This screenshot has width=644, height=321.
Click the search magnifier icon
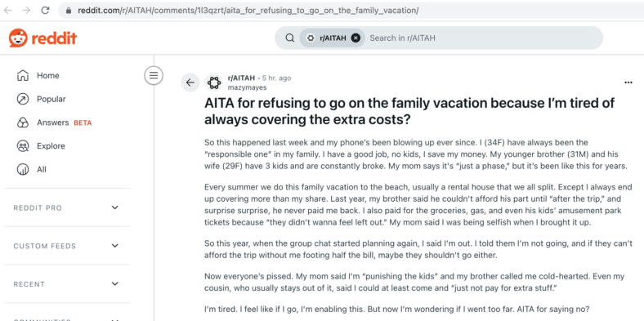click(290, 38)
